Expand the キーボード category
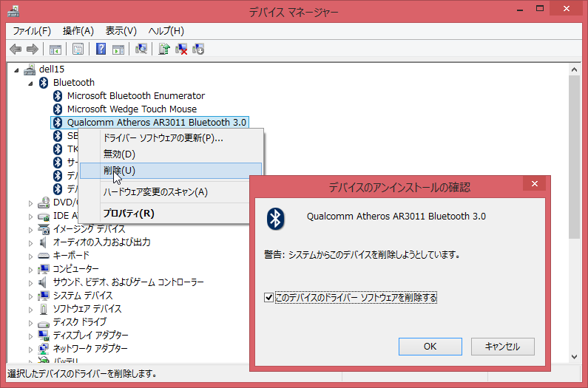Viewport: 588px width, 388px height. coord(30,256)
